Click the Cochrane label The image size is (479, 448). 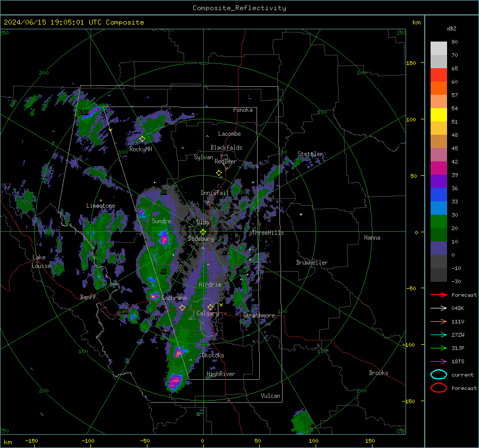(x=174, y=298)
